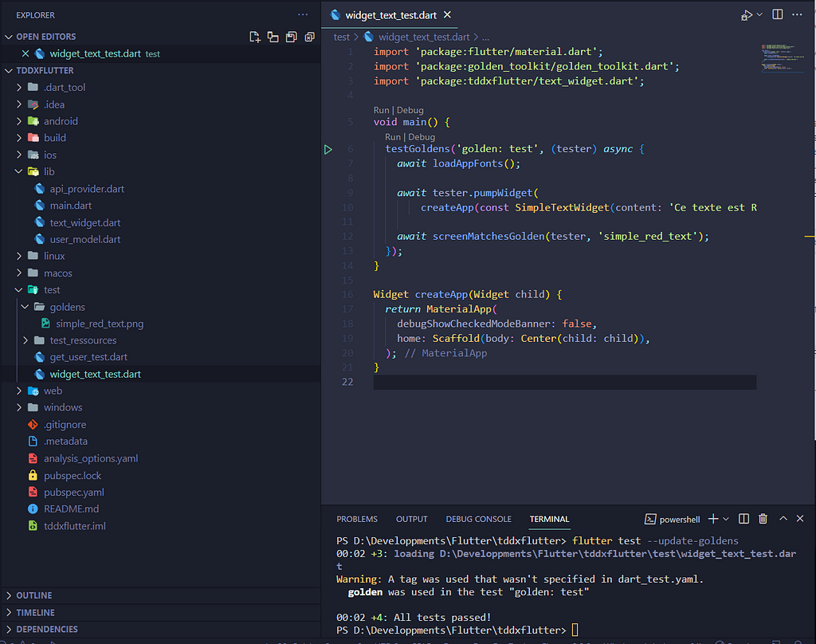Viewport: 816px width, 644px height.
Task: Open the .gitignore file
Action: coord(160,425)
